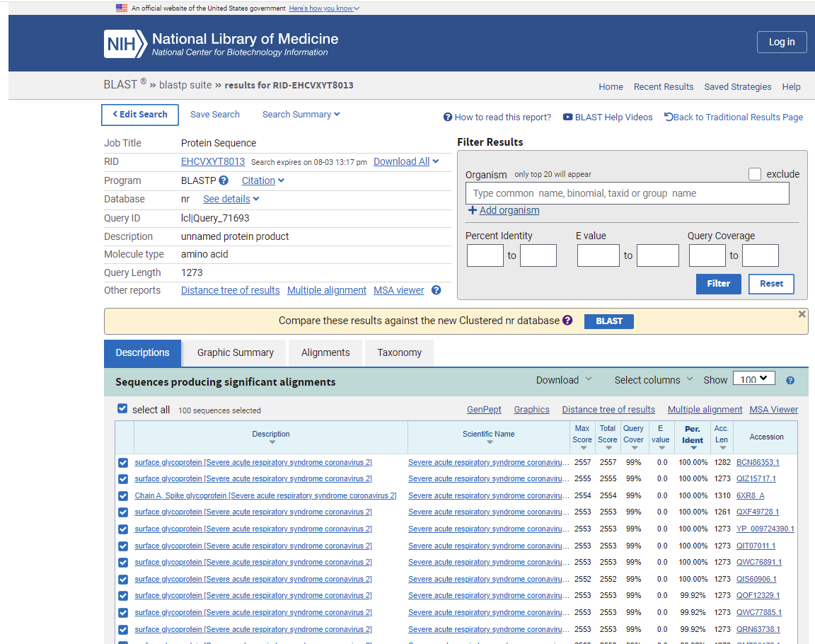The width and height of the screenshot is (815, 644).
Task: Open Distance tree of results in Other reports
Action: 230,290
